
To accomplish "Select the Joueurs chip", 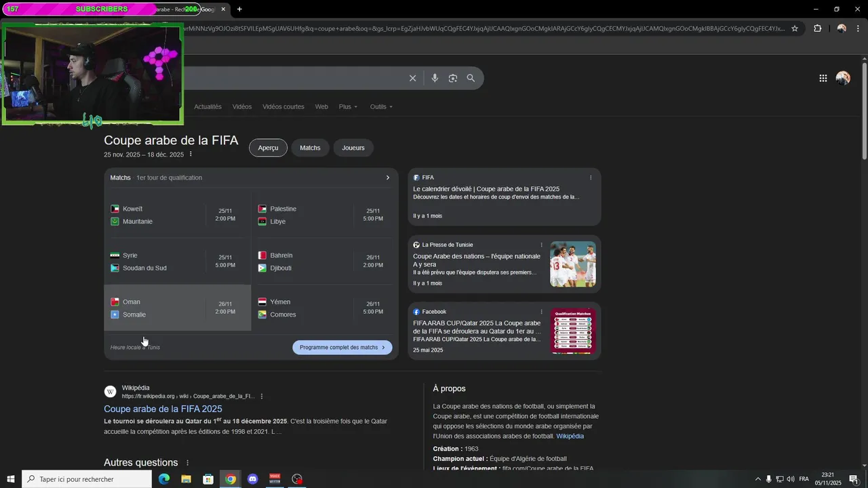I will pyautogui.click(x=353, y=148).
